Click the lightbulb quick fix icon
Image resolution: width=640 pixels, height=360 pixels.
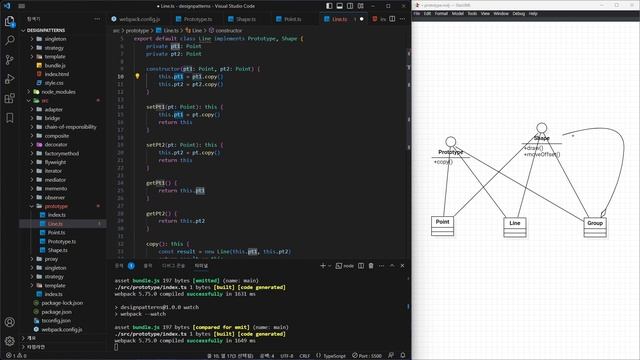tap(137, 76)
